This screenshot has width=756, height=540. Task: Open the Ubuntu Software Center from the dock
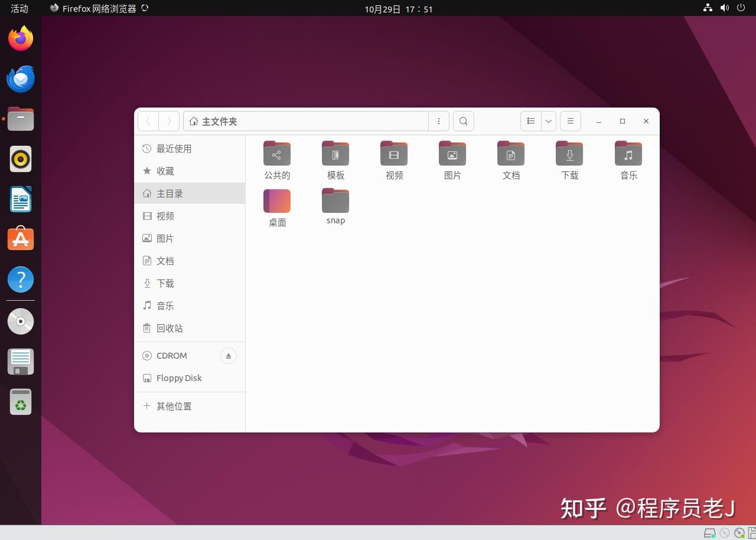click(21, 239)
